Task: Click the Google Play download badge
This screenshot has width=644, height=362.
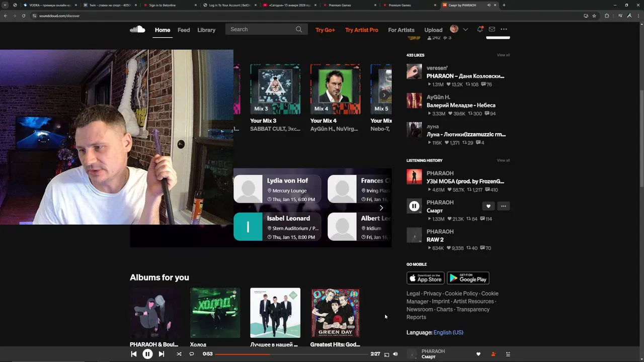Action: 468,278
